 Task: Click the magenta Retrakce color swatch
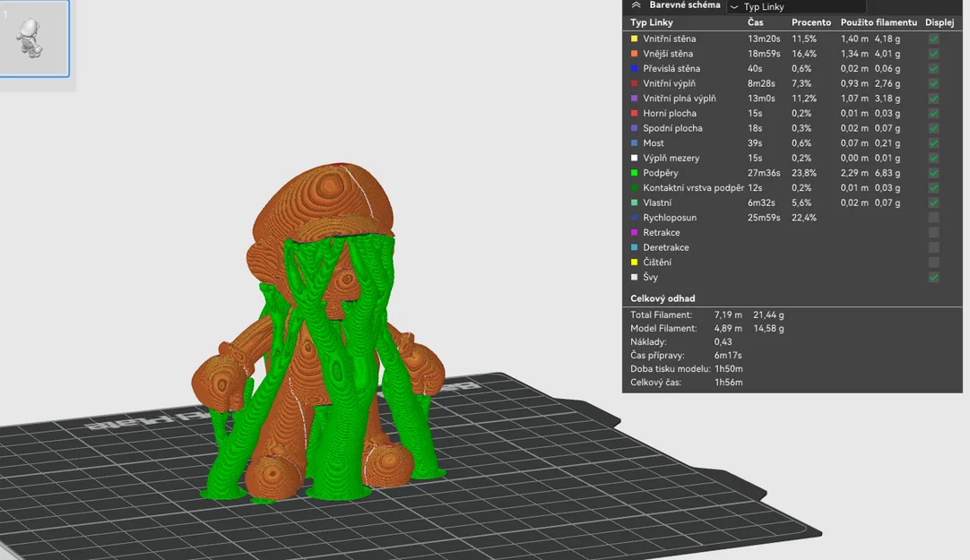(634, 232)
